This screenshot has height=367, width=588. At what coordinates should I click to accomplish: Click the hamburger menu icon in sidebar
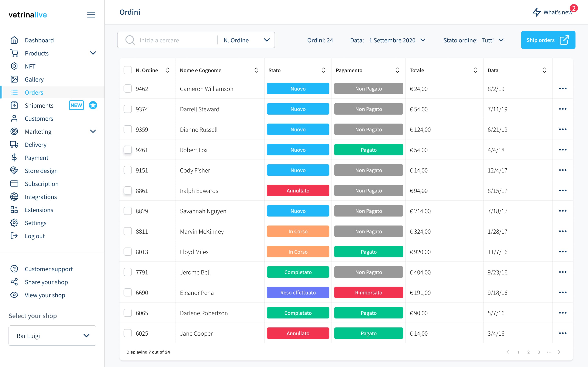[91, 14]
